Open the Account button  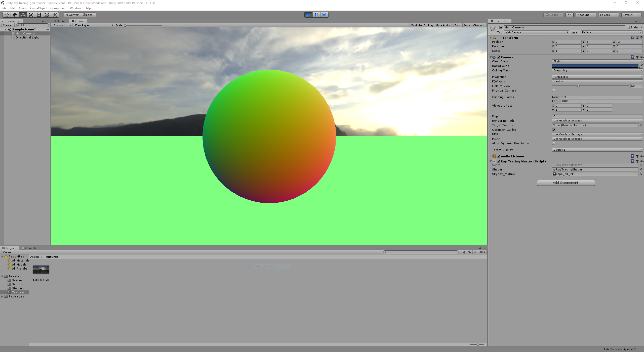click(x=586, y=15)
